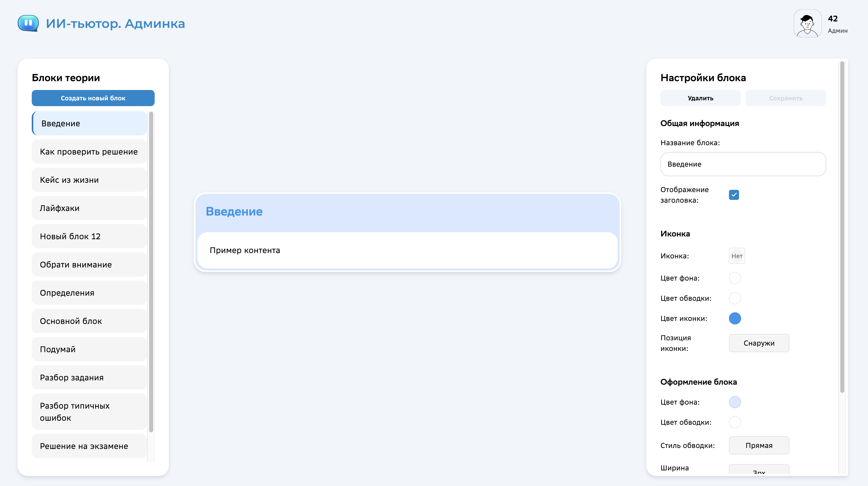Select the Разбор типичных ошибок block
The image size is (868, 486).
click(x=89, y=412)
